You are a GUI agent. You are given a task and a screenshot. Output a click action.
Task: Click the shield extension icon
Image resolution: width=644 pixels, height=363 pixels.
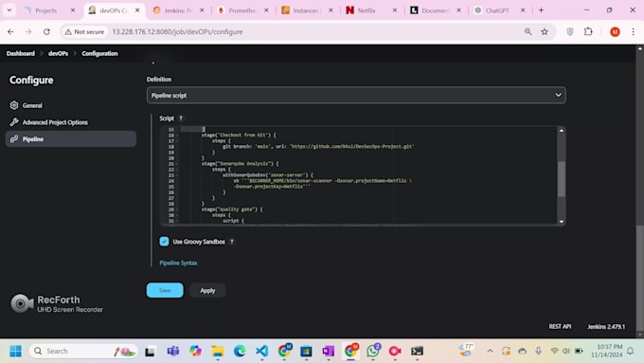[570, 31]
